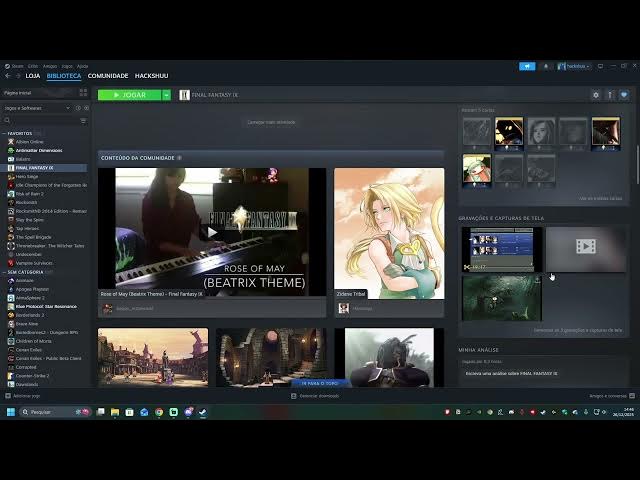Toggle the favorite heart icon
Viewport: 640px width, 480px height.
point(624,95)
